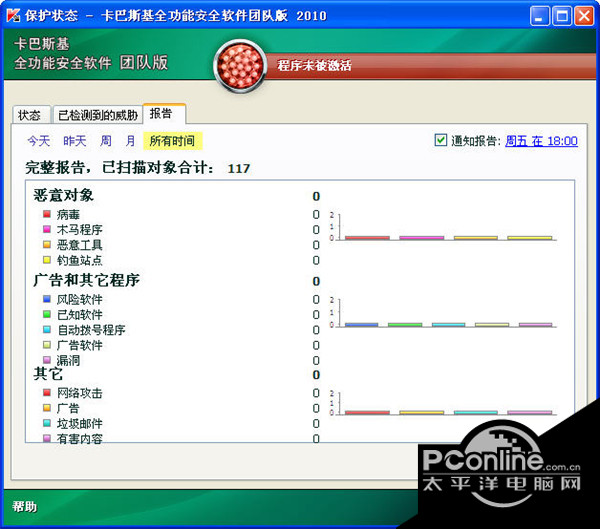
Task: Click the scanned objects total 117
Action: coord(239,168)
